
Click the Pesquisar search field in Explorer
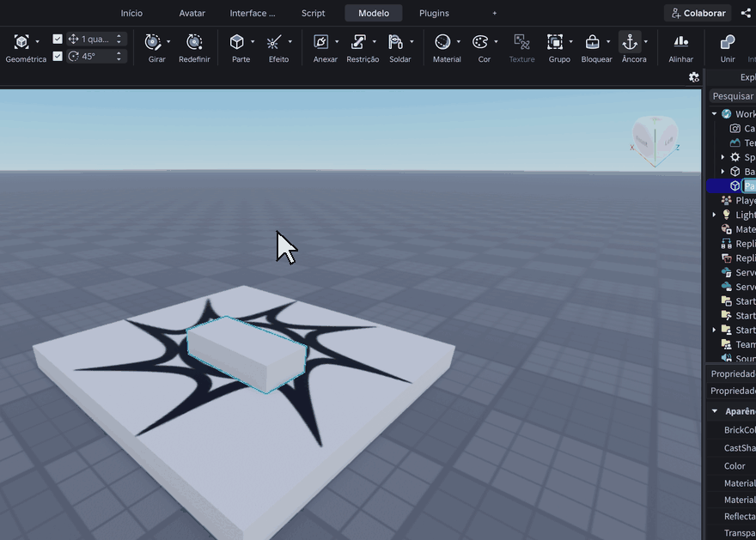click(732, 96)
